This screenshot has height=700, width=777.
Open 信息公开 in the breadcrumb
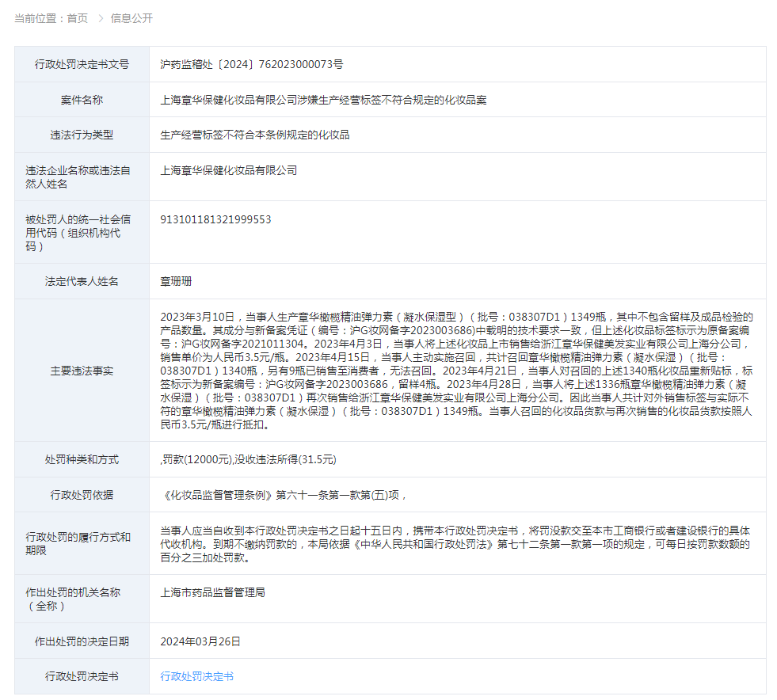click(x=131, y=18)
